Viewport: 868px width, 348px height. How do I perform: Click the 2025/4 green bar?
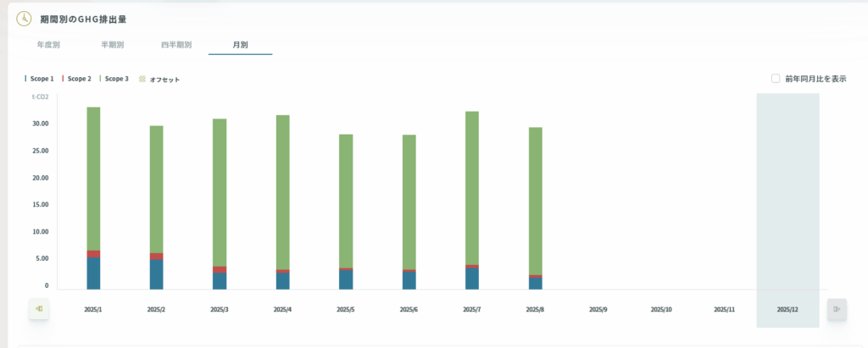[x=283, y=191]
